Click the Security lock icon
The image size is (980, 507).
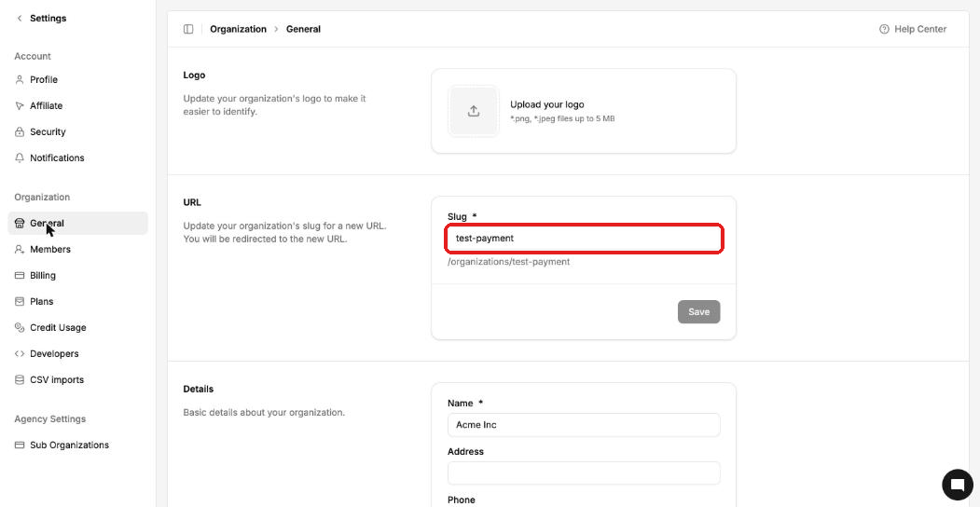(x=20, y=132)
